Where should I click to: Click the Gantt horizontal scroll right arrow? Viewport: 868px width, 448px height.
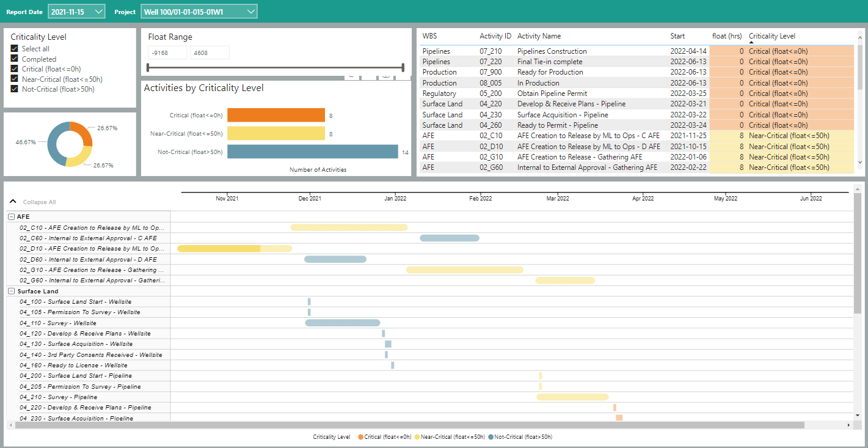pyautogui.click(x=848, y=425)
